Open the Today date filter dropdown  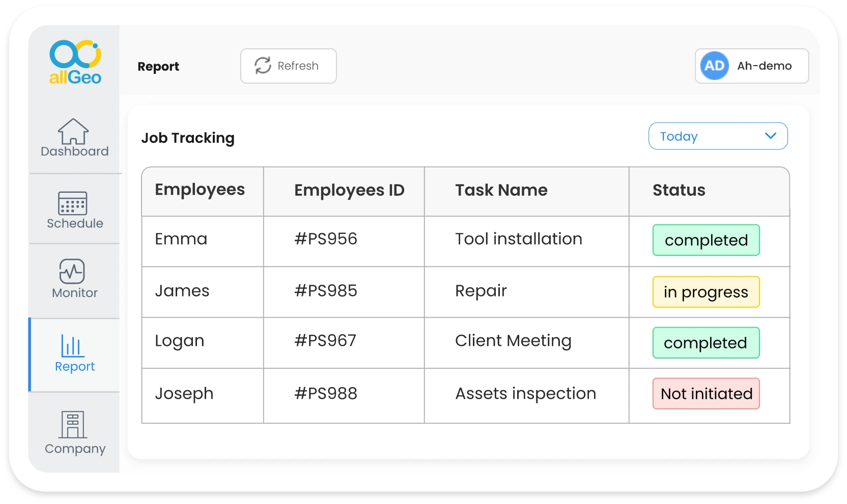pos(718,136)
